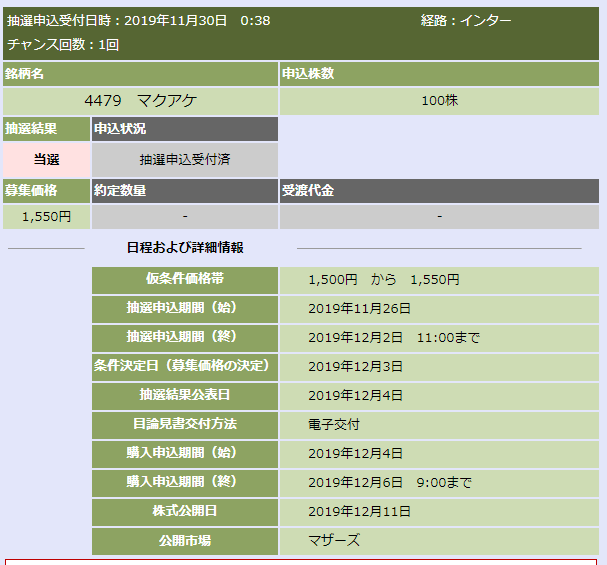This screenshot has height=565, width=607.
Task: Click the 抽選結果公表日 label
Action: coord(185,396)
